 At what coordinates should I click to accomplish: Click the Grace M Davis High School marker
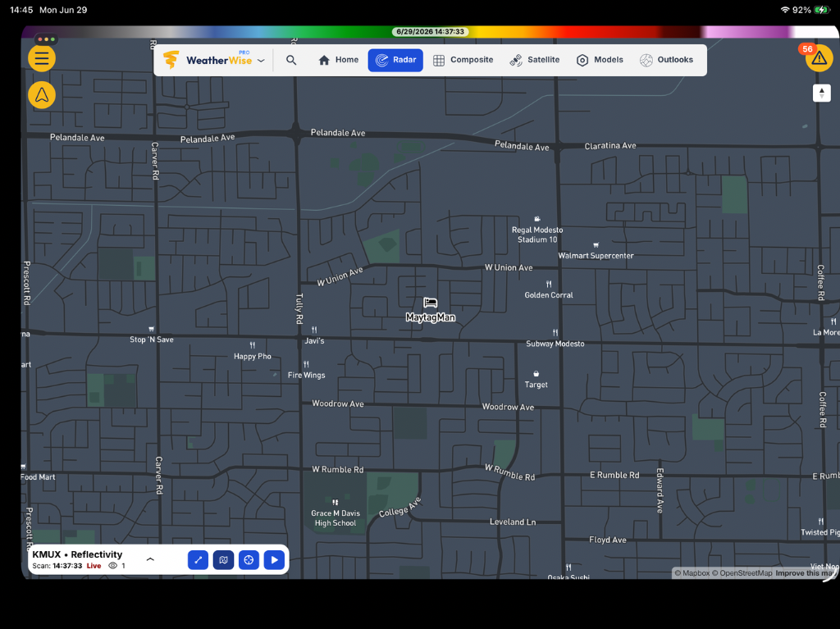click(x=336, y=513)
